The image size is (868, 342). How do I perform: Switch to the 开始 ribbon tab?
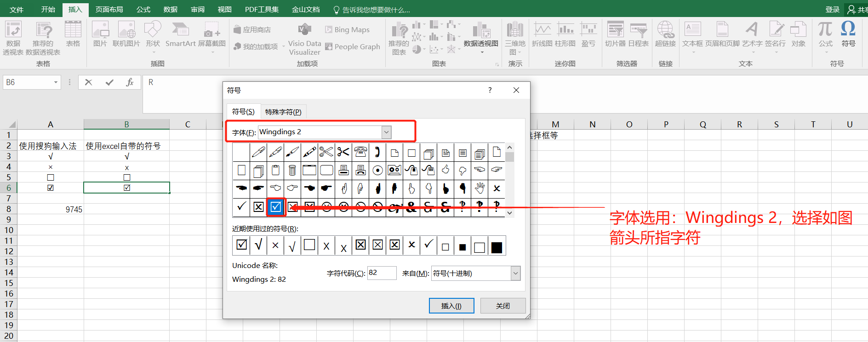(48, 9)
